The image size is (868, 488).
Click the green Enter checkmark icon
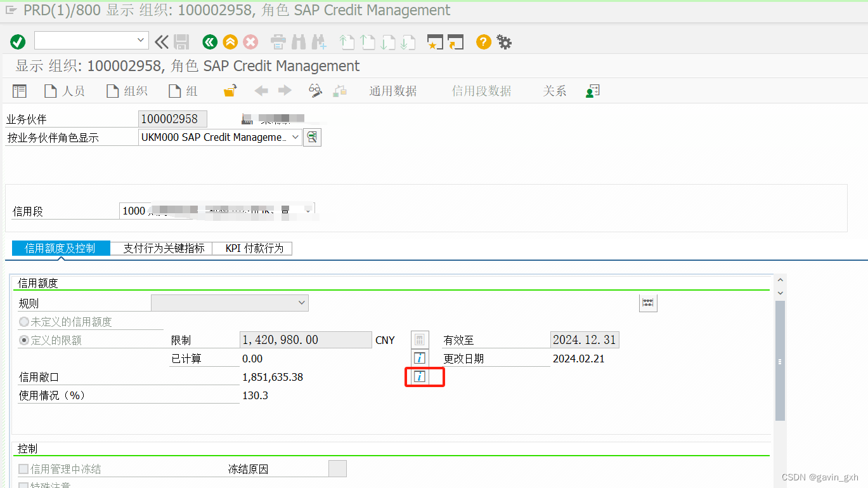coord(18,43)
